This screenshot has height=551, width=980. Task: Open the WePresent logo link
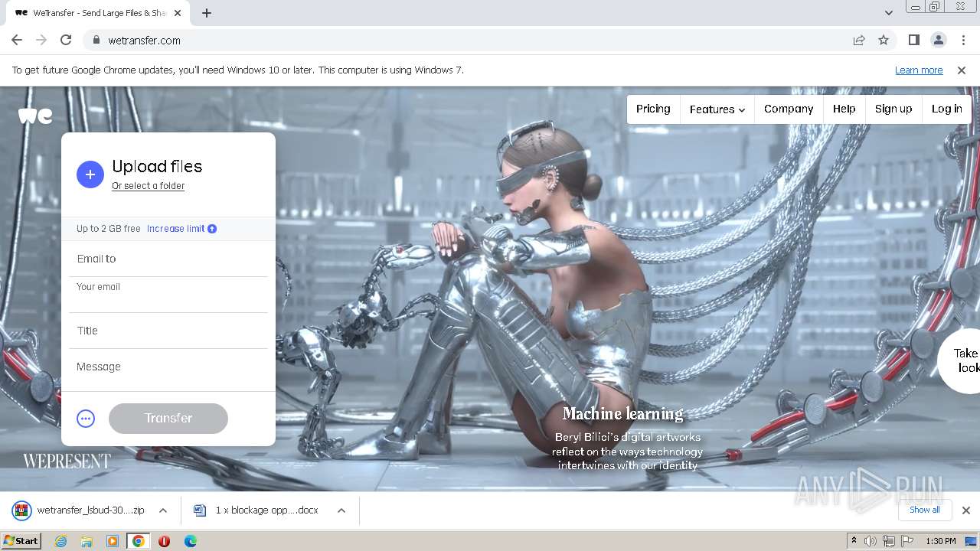67,461
